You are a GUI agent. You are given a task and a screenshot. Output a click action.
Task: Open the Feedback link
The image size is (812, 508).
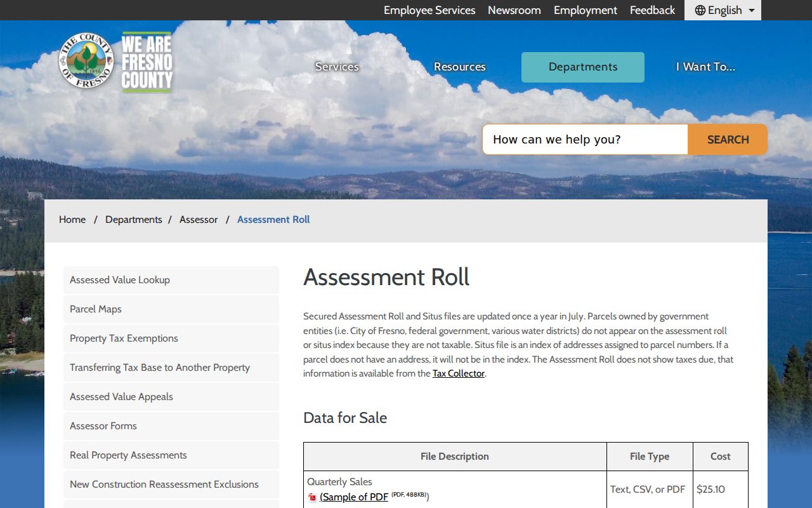652,10
